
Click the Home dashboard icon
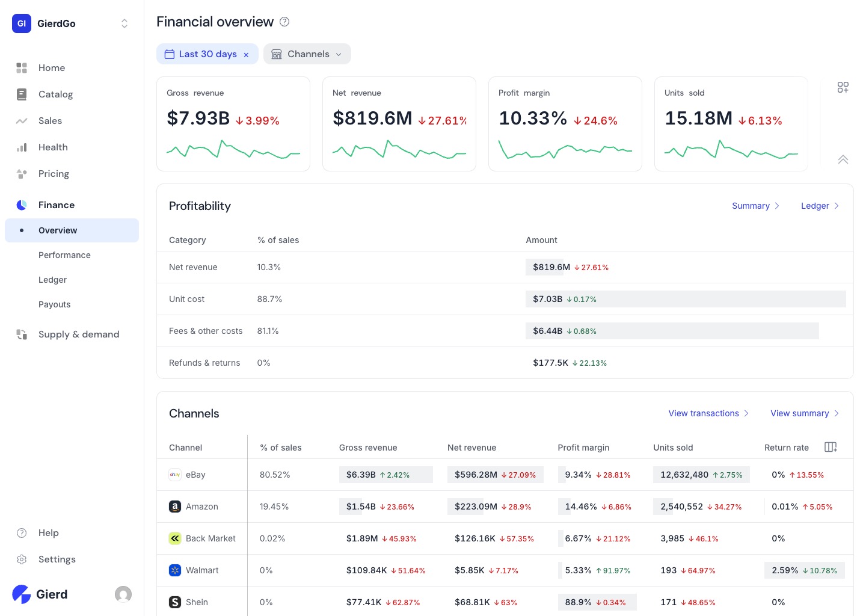pyautogui.click(x=22, y=68)
